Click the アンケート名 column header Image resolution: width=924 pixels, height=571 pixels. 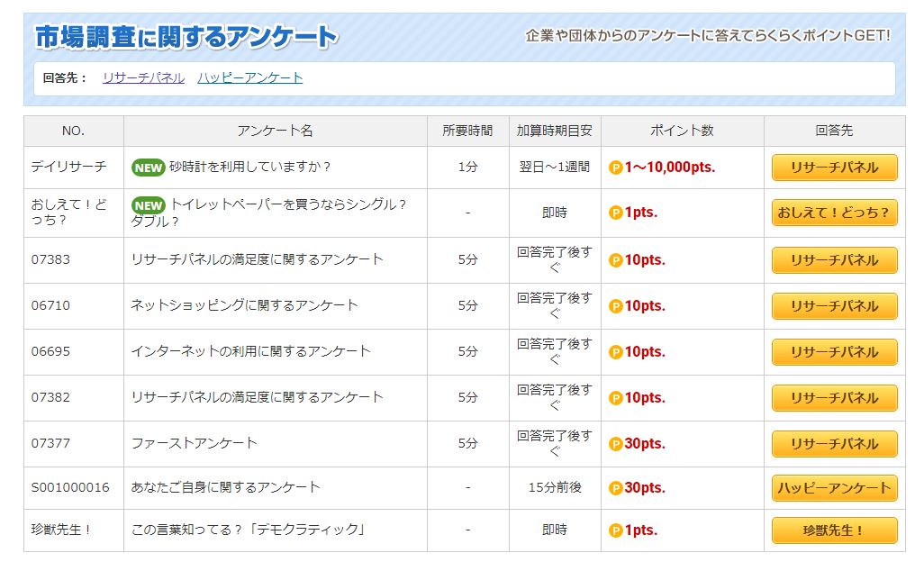pyautogui.click(x=276, y=131)
